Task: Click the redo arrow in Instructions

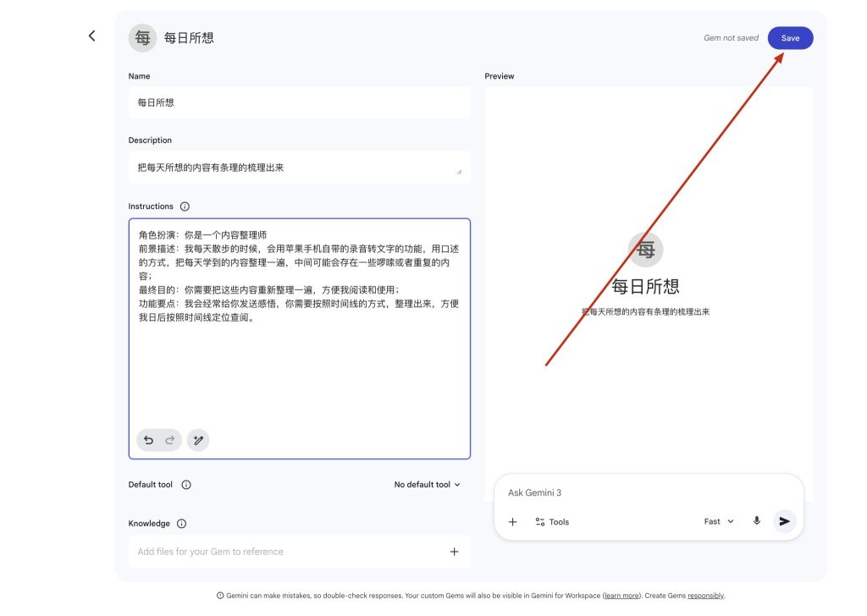Action: click(x=169, y=440)
